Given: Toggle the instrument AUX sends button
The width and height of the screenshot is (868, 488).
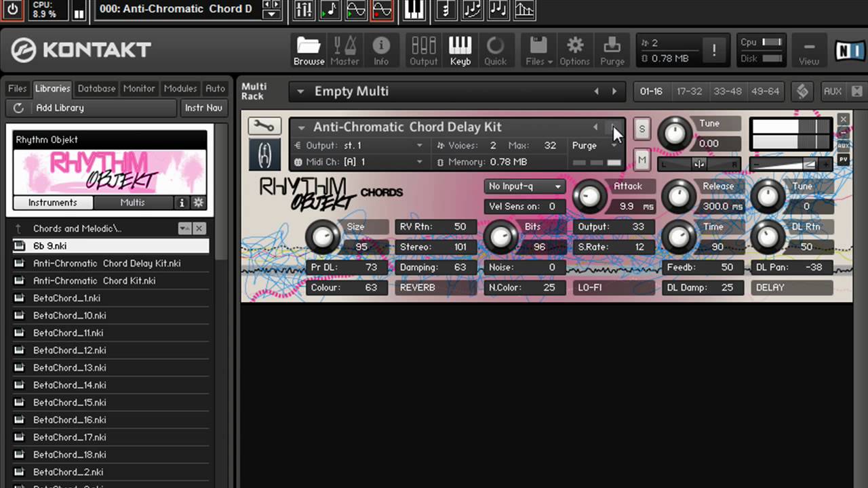Looking at the screenshot, I should pyautogui.click(x=843, y=145).
